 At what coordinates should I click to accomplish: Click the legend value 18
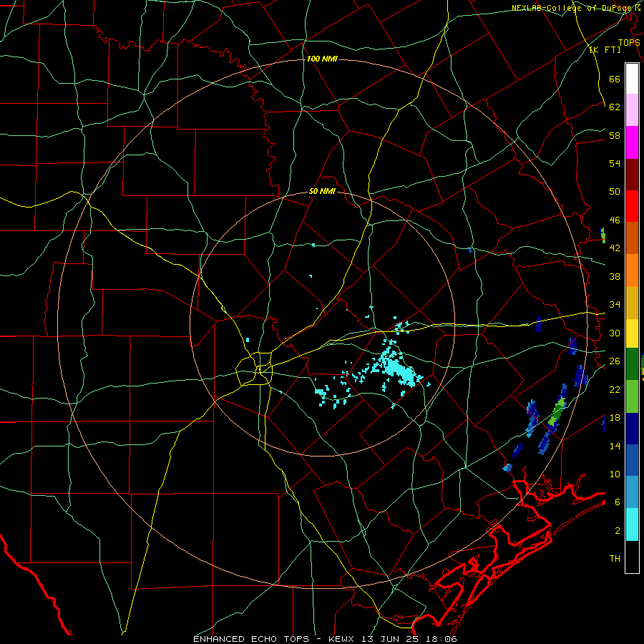pos(615,418)
